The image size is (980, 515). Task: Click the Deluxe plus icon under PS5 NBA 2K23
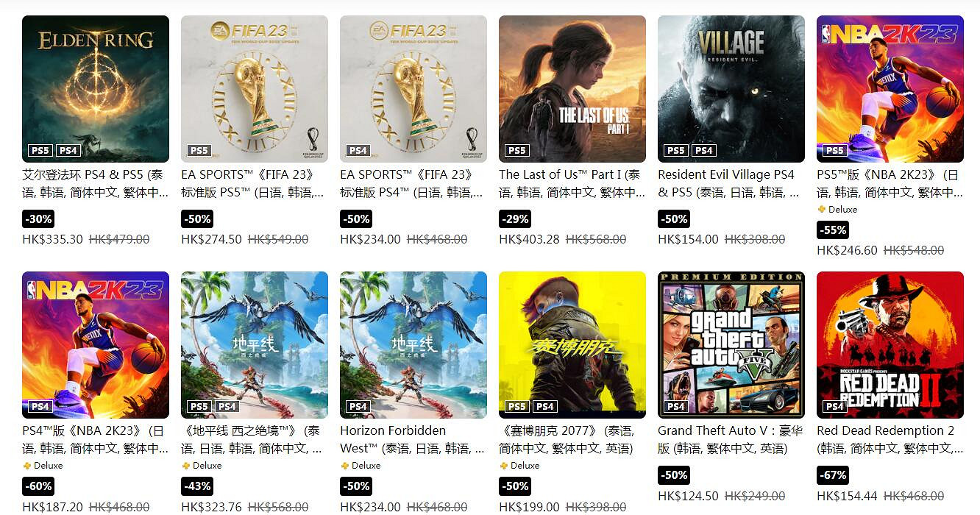click(821, 210)
